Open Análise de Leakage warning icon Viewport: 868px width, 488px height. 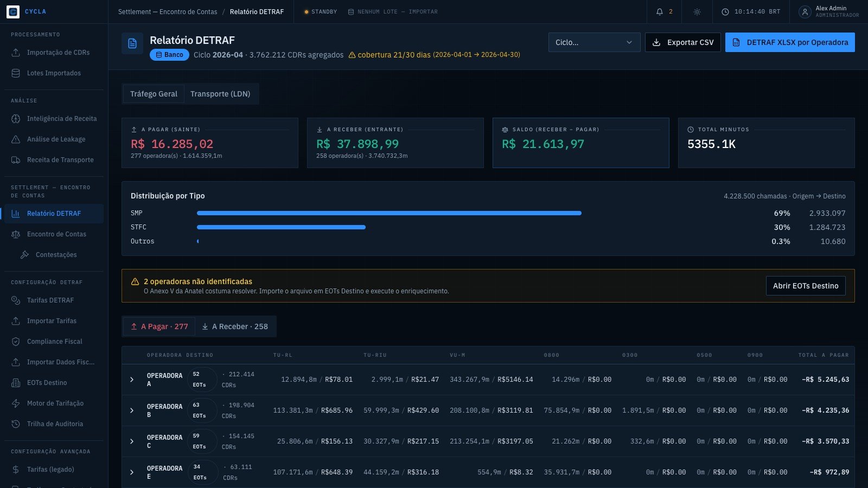[x=16, y=139]
